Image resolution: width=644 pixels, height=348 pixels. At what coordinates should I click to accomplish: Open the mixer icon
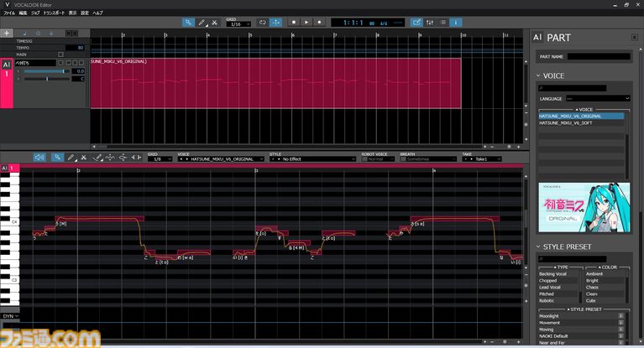tap(430, 23)
